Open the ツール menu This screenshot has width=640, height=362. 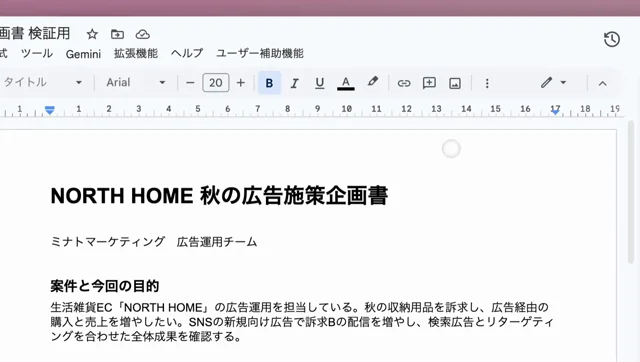pos(37,53)
